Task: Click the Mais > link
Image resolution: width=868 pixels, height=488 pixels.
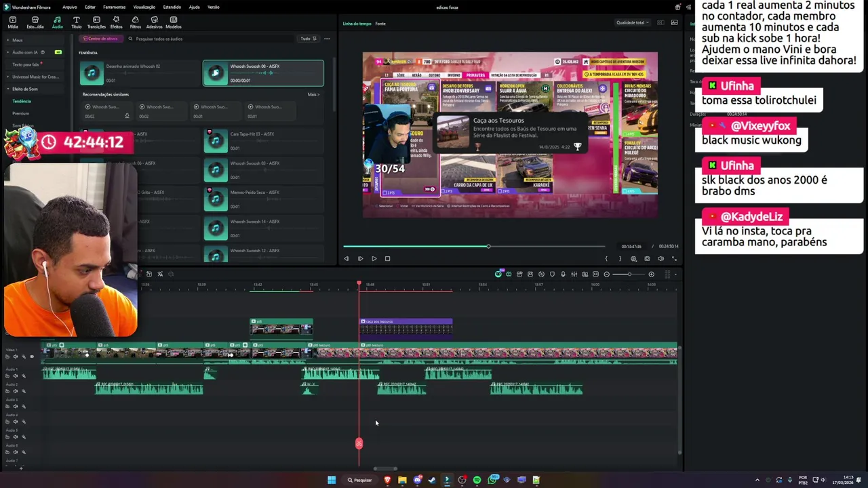Action: (313, 94)
